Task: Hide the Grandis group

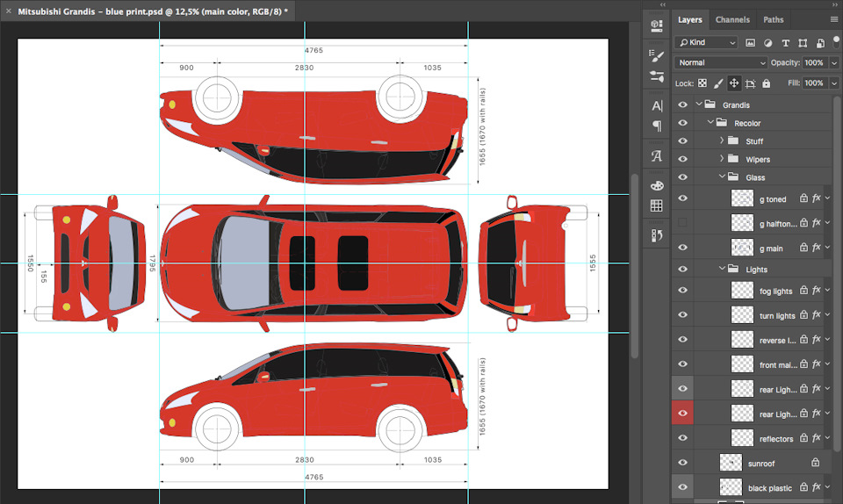Action: (683, 104)
